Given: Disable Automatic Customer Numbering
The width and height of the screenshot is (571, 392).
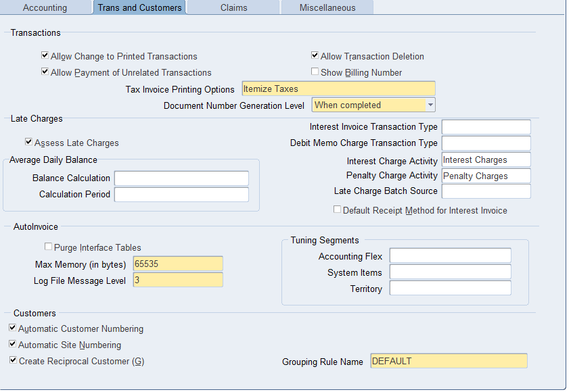Looking at the screenshot, I should click(12, 328).
